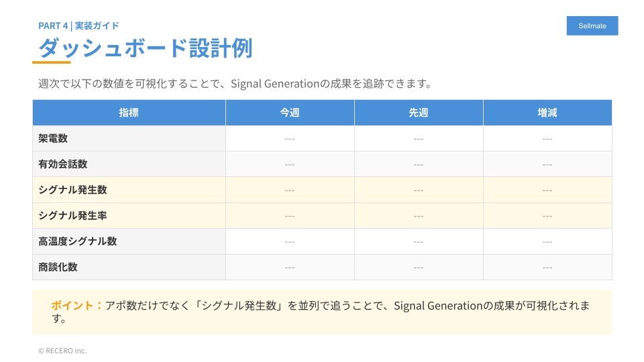The height and width of the screenshot is (362, 644).
Task: Select the 先週 cell for シグナル発生率
Action: pyautogui.click(x=419, y=216)
